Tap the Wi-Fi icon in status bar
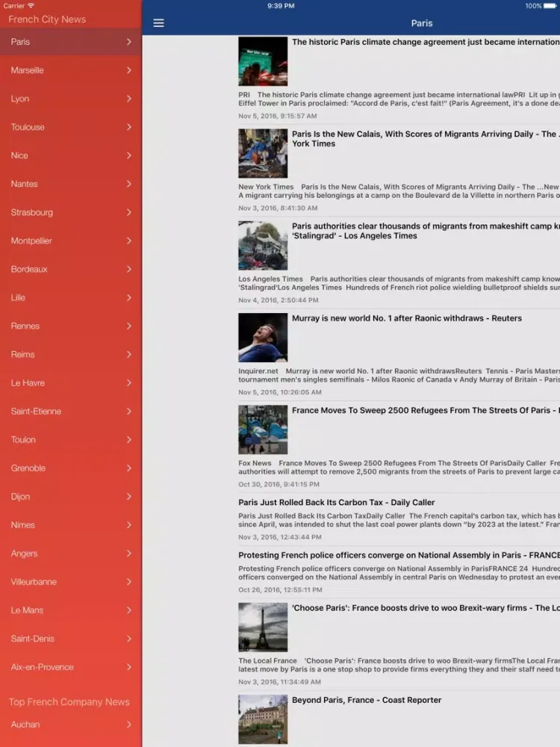 (x=31, y=6)
